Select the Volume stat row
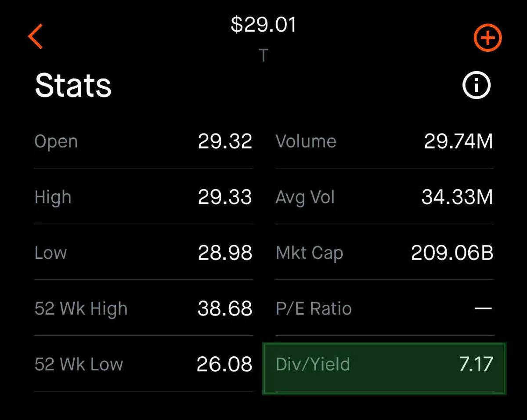527x420 pixels. click(384, 142)
